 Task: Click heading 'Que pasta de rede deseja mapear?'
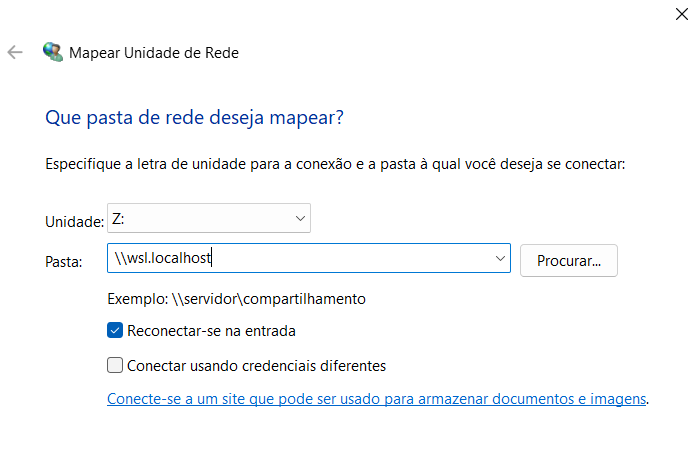[194, 117]
